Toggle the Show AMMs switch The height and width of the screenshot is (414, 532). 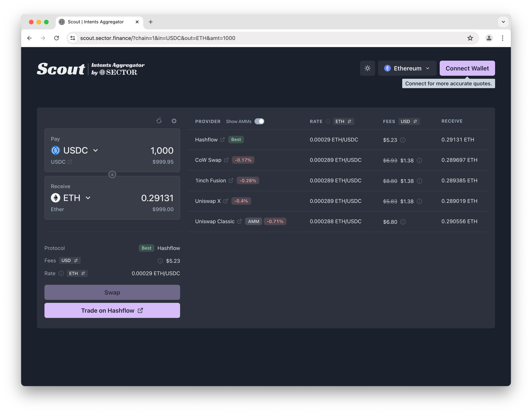[259, 121]
